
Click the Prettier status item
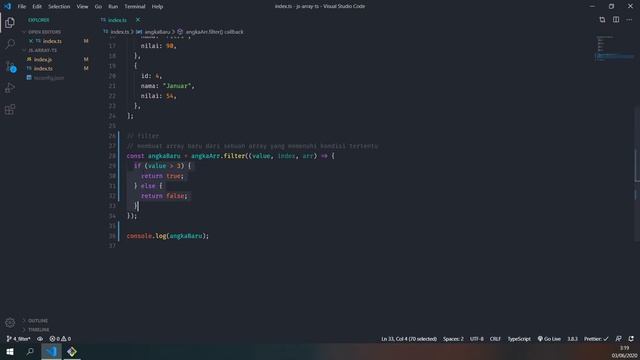click(596, 339)
